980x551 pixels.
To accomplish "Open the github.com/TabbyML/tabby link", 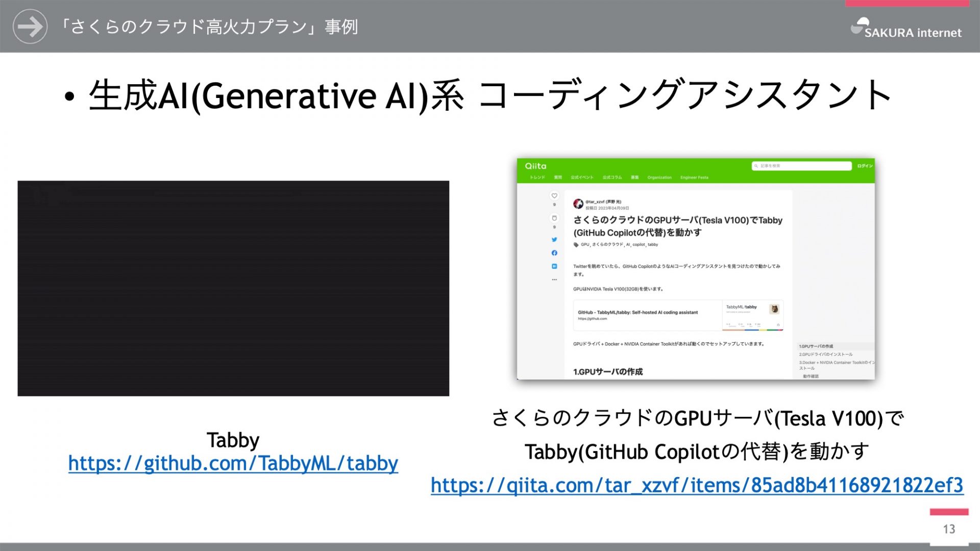I will point(233,463).
